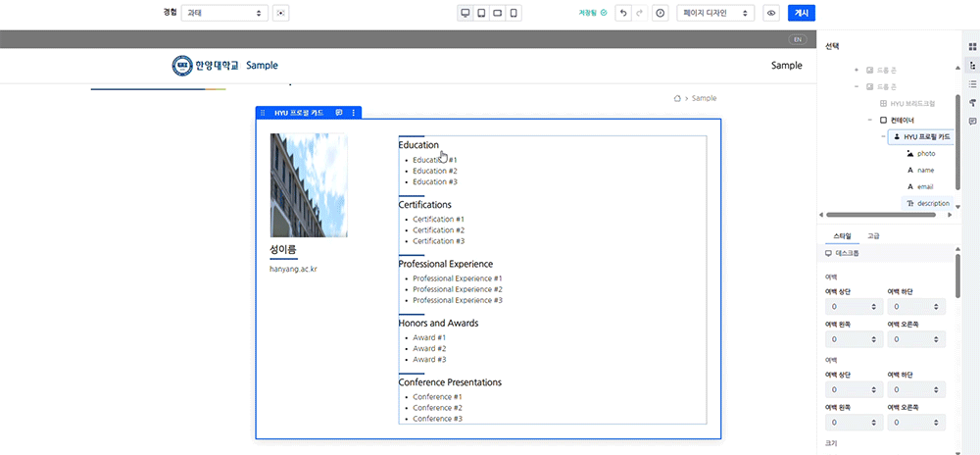Click the undo arrow icon

pos(622,13)
